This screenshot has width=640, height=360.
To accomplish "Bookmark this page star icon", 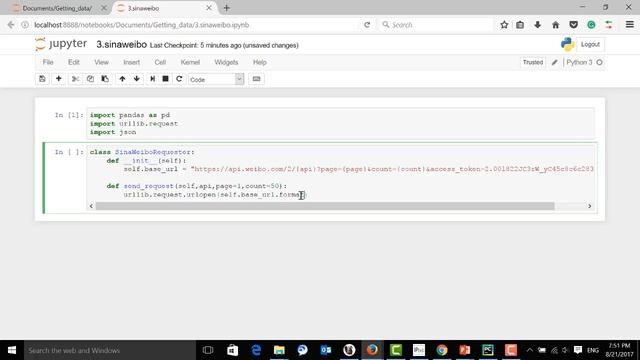I will click(x=504, y=25).
